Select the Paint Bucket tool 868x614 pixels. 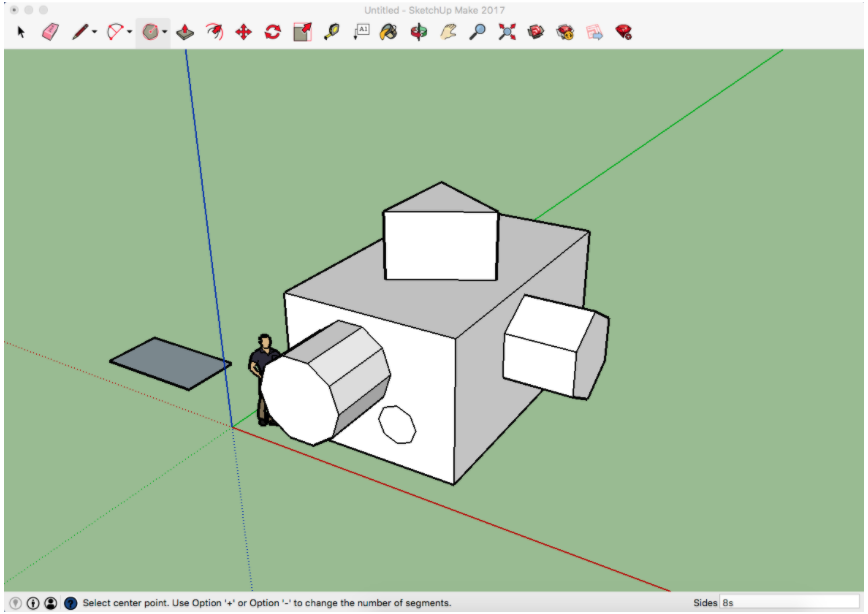tap(389, 32)
